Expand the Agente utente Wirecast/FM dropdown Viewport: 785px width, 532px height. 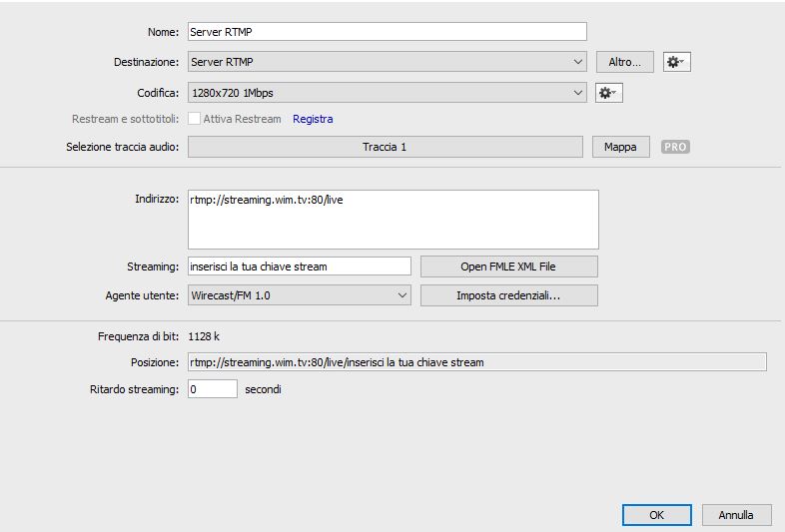tap(300, 295)
